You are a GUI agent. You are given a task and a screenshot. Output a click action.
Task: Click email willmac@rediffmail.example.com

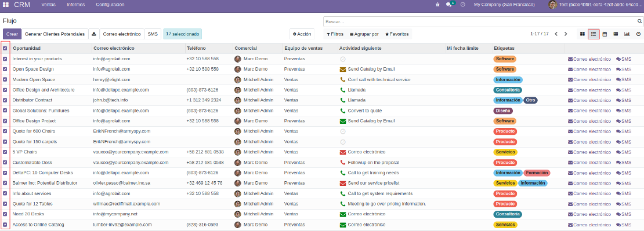[126, 204]
